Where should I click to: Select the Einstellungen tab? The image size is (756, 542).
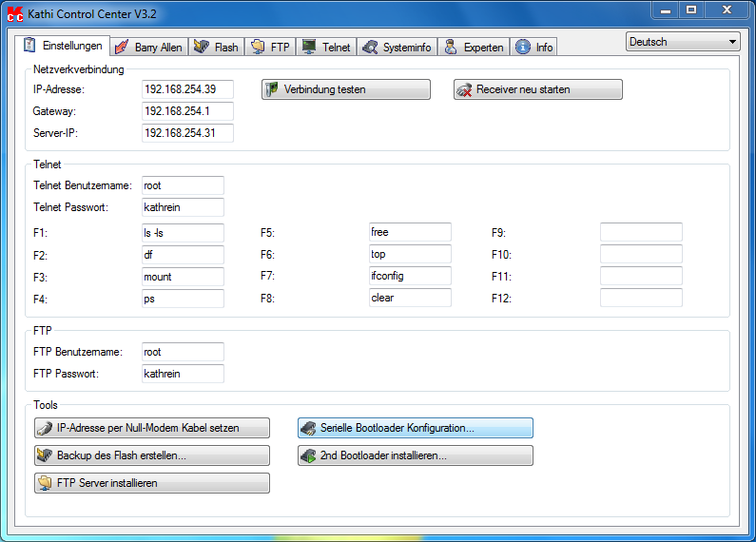coord(62,46)
